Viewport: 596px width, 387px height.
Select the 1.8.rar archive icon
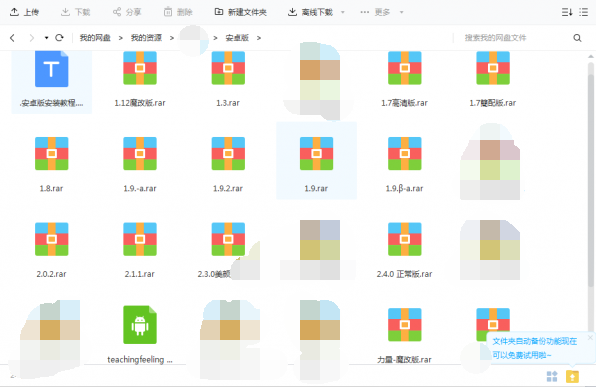click(52, 154)
